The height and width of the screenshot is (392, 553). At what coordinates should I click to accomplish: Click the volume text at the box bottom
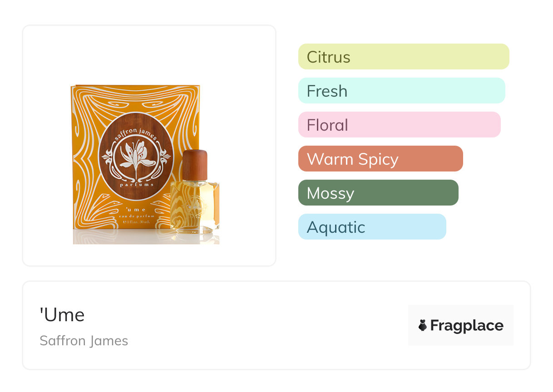tap(136, 222)
